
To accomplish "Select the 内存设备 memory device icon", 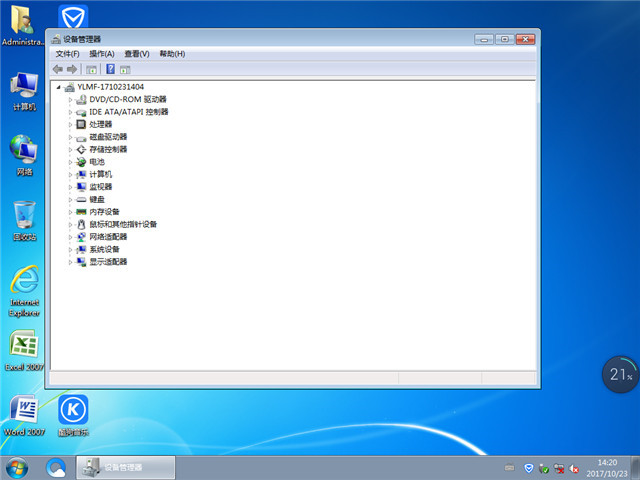I will point(81,212).
